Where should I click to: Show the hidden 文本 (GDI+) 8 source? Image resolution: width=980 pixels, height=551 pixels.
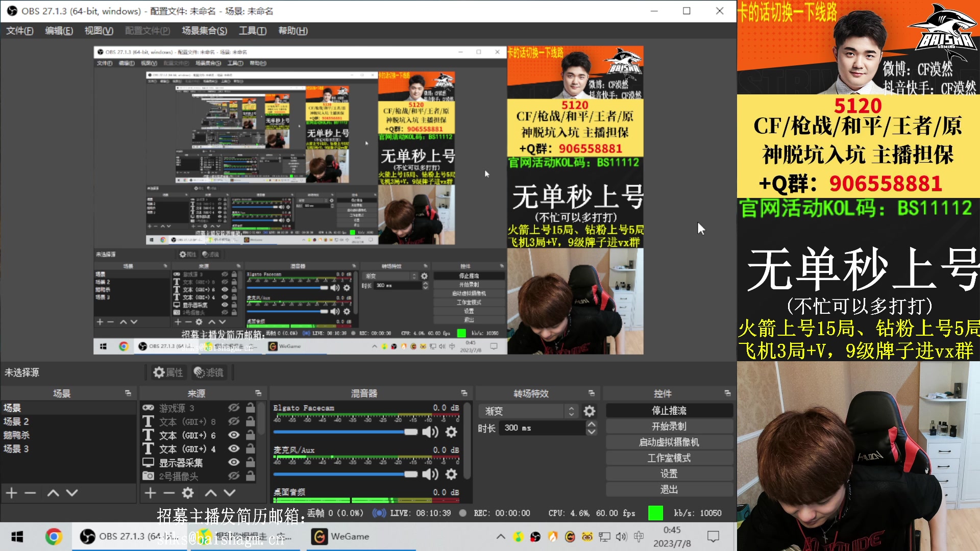click(234, 421)
